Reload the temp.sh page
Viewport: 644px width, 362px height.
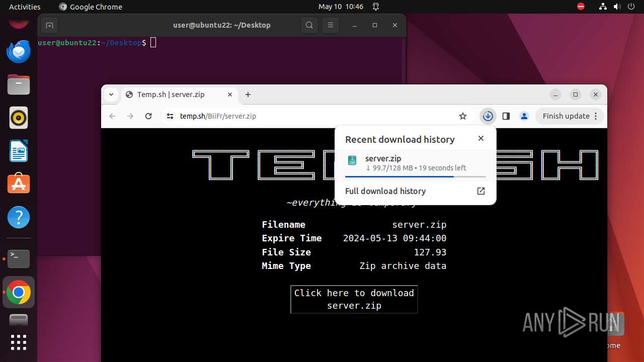[x=148, y=116]
